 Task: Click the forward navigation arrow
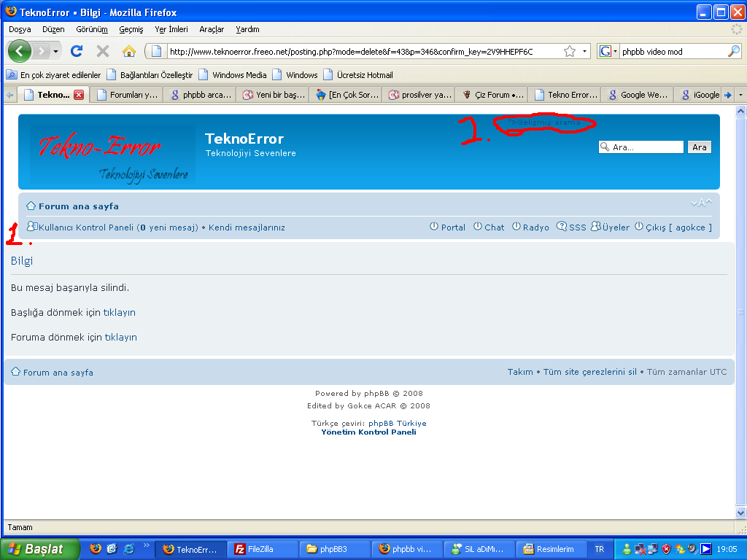[x=42, y=51]
